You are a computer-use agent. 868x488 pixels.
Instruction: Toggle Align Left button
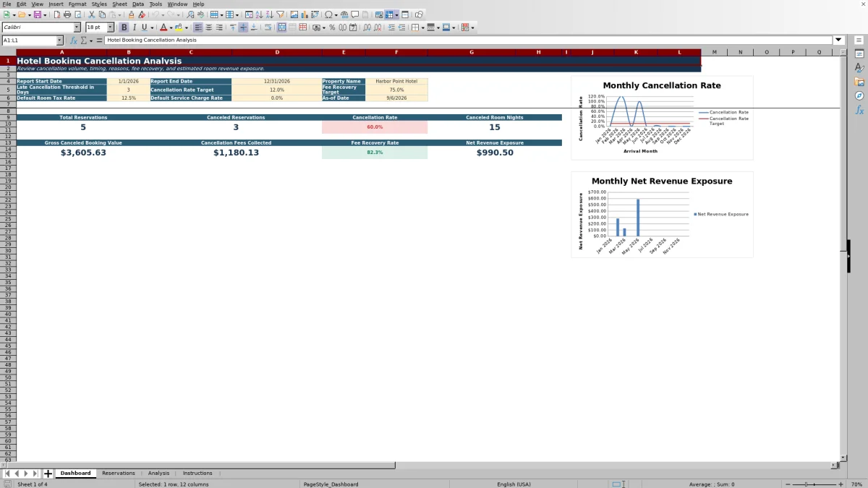[198, 27]
